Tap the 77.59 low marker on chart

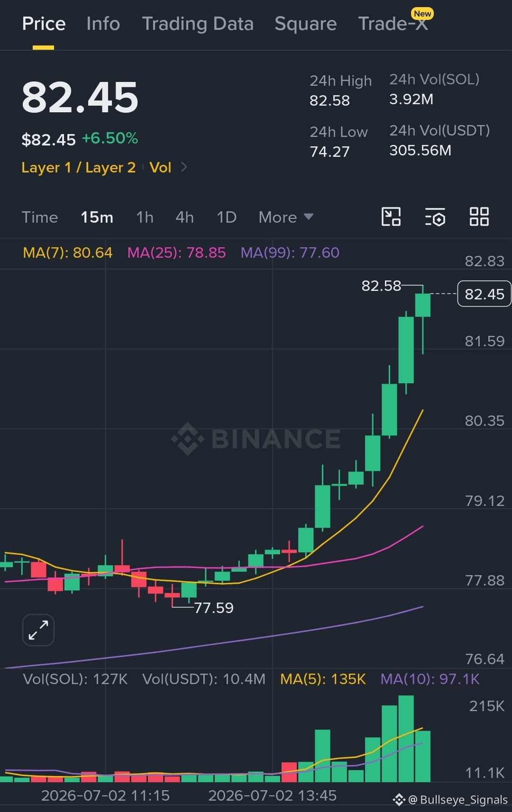point(214,608)
